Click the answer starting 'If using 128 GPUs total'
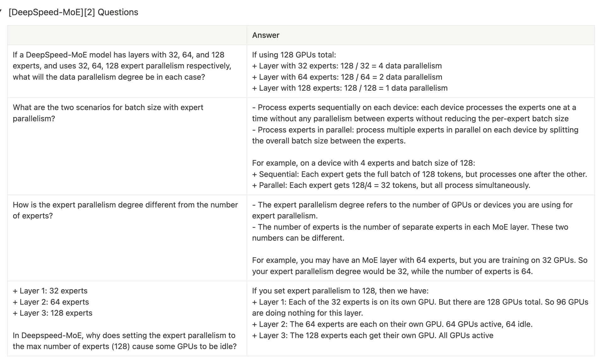The width and height of the screenshot is (603, 364). point(350,71)
